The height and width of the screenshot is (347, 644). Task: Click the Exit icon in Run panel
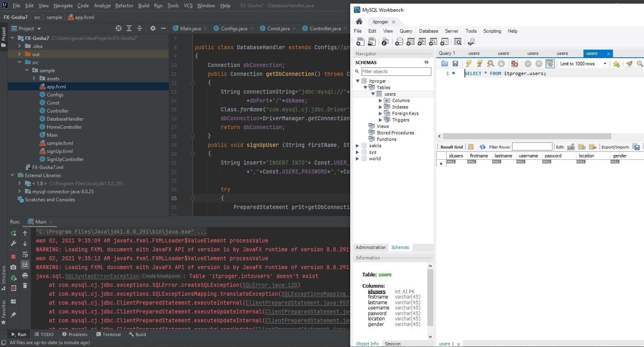tap(13, 288)
